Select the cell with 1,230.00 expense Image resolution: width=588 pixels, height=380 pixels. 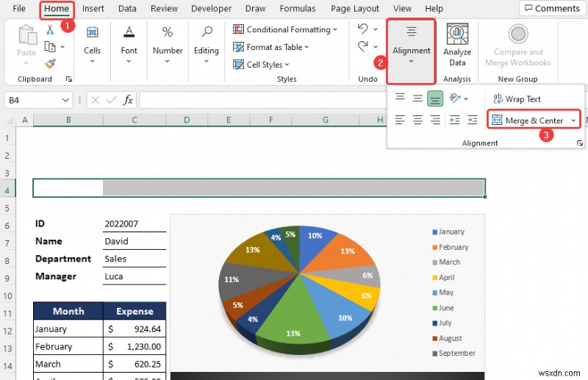pos(135,346)
